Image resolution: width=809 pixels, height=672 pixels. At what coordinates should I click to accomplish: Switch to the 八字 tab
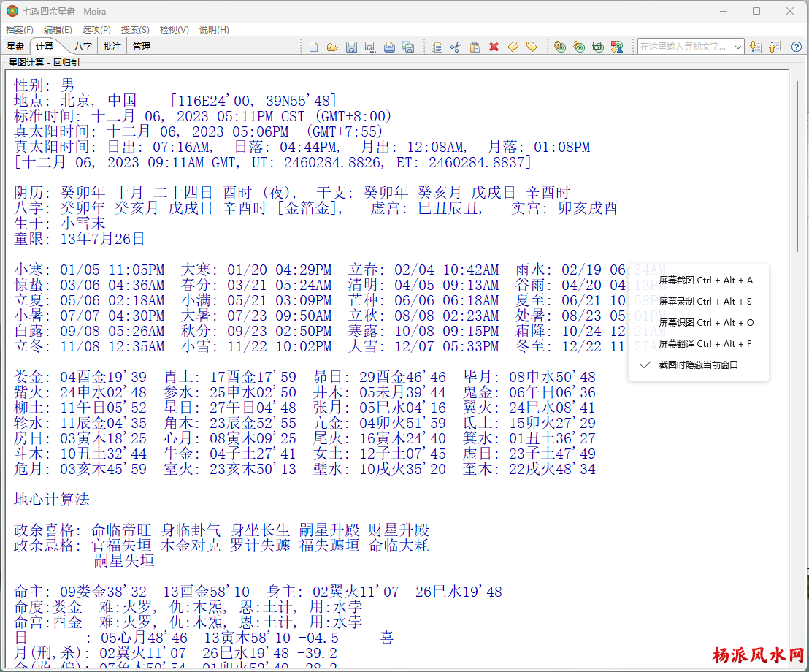click(x=83, y=47)
